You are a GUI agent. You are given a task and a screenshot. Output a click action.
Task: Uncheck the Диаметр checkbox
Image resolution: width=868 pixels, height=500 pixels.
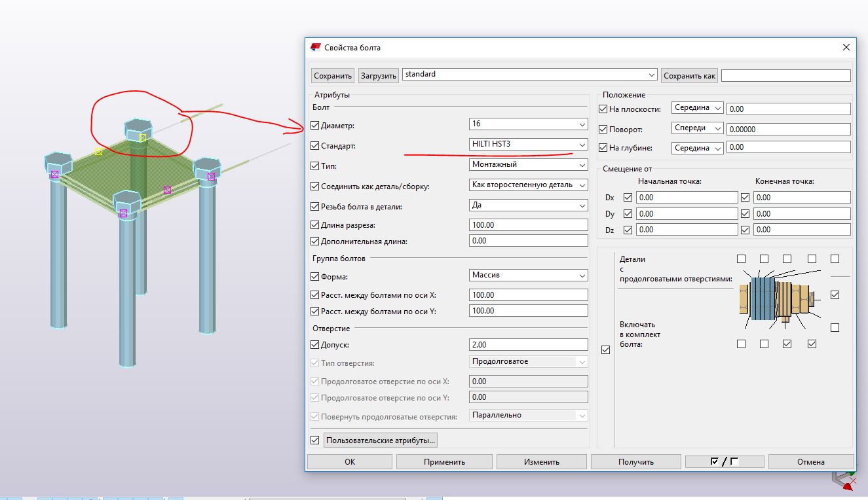coord(315,125)
